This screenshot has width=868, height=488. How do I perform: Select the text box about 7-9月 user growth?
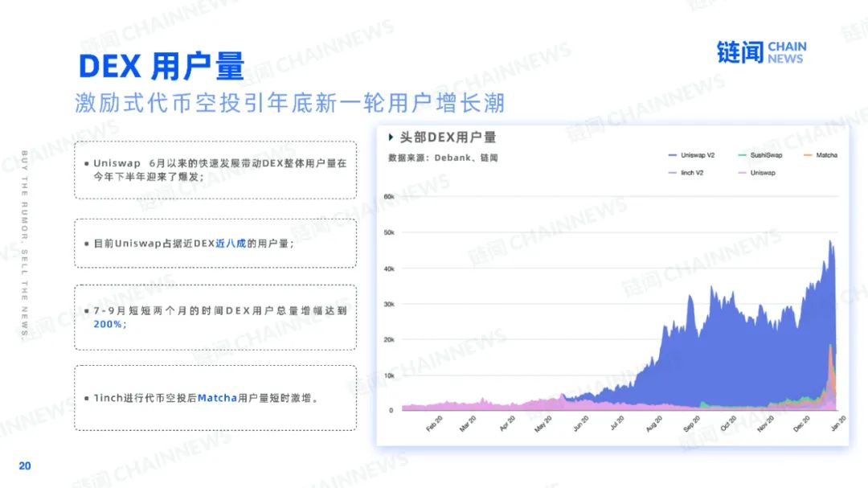pos(215,318)
